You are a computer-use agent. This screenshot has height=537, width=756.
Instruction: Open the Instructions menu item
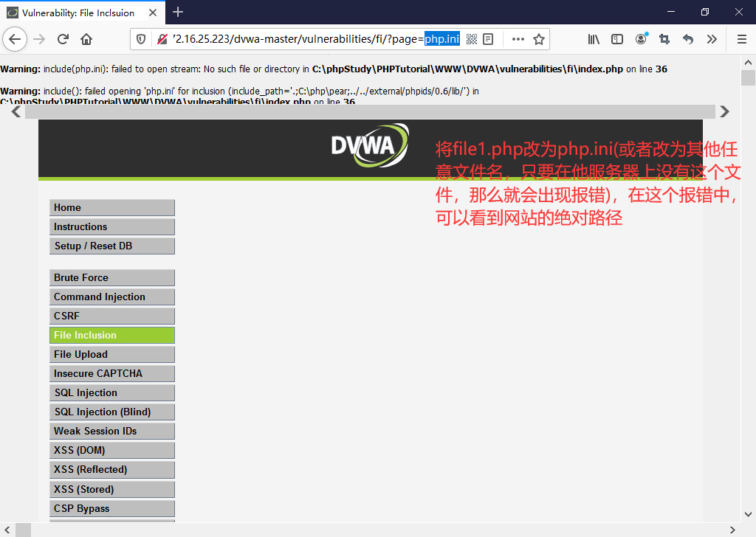tap(112, 227)
